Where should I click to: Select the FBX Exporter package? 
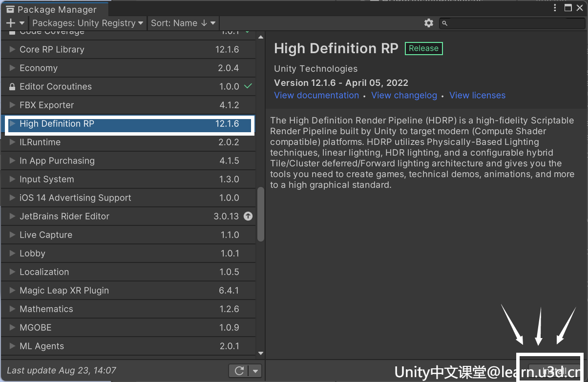coord(128,105)
